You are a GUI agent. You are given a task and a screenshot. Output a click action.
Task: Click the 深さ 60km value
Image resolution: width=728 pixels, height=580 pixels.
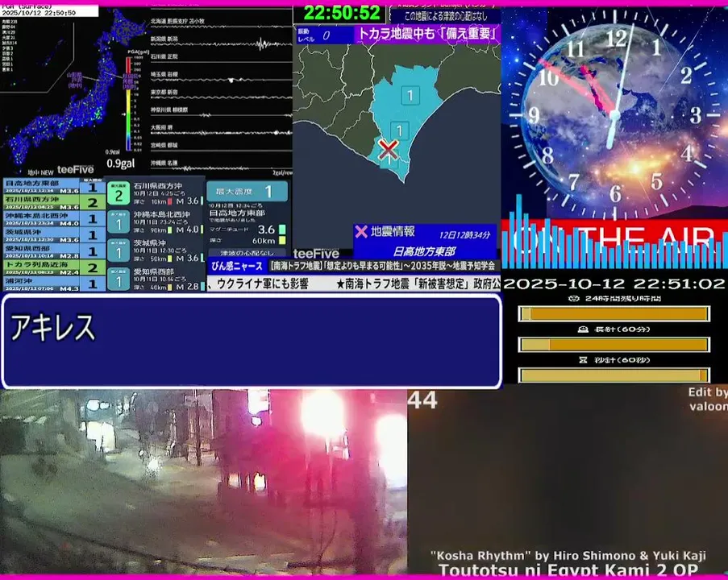pos(264,240)
